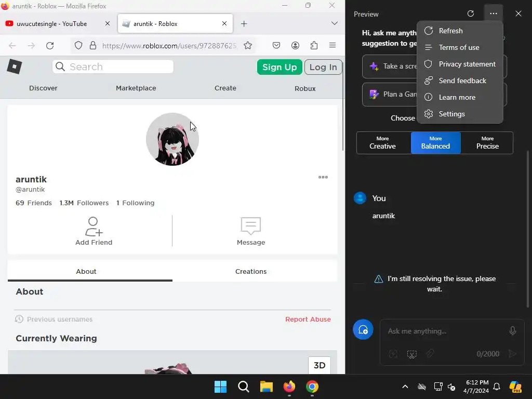The image size is (532, 399).
Task: Save page to Pocket
Action: click(x=276, y=46)
